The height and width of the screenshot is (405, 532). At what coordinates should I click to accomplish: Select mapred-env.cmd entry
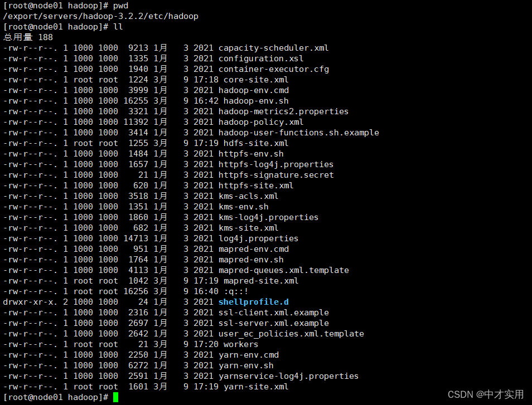254,249
